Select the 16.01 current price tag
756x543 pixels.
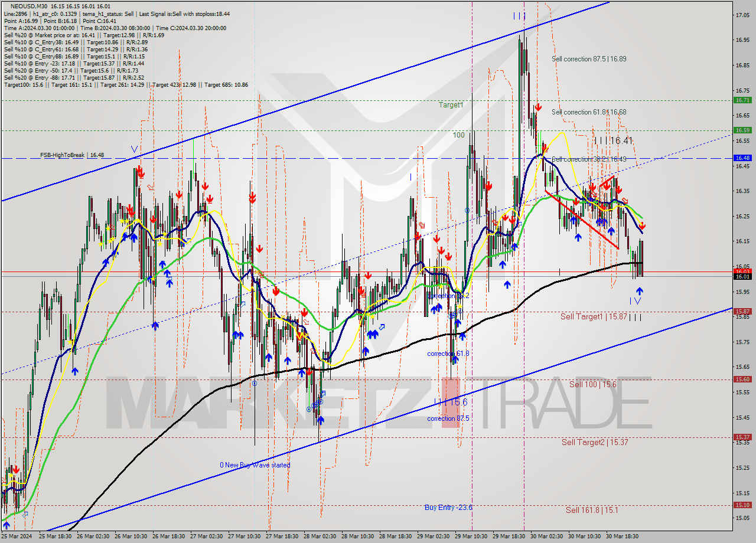(742, 277)
